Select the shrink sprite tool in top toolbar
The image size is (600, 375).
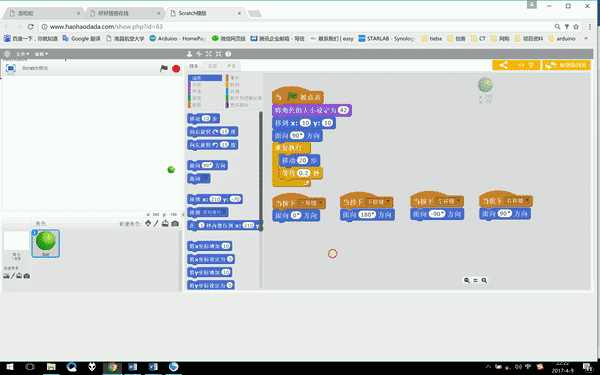pyautogui.click(x=218, y=54)
